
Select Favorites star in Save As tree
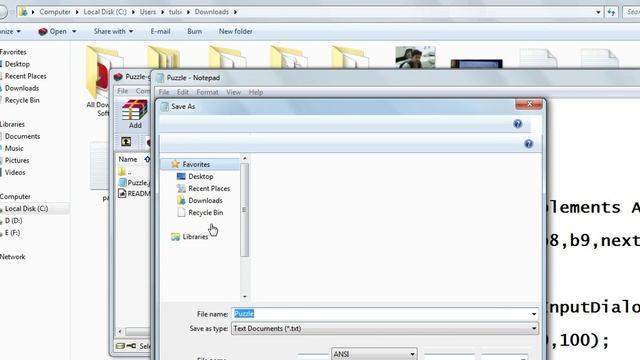click(175, 164)
